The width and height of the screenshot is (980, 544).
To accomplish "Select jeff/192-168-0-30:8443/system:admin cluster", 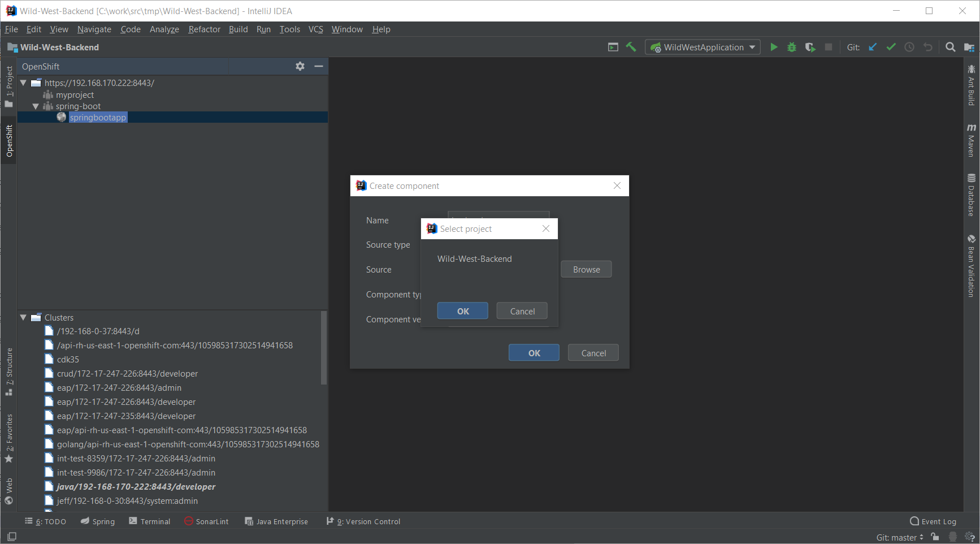I will [127, 501].
